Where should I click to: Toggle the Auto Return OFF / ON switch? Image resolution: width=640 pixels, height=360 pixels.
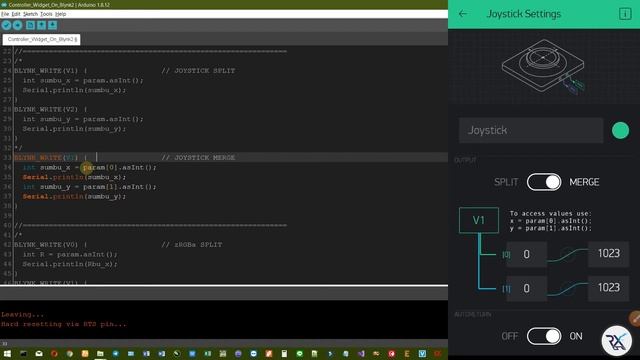[544, 336]
